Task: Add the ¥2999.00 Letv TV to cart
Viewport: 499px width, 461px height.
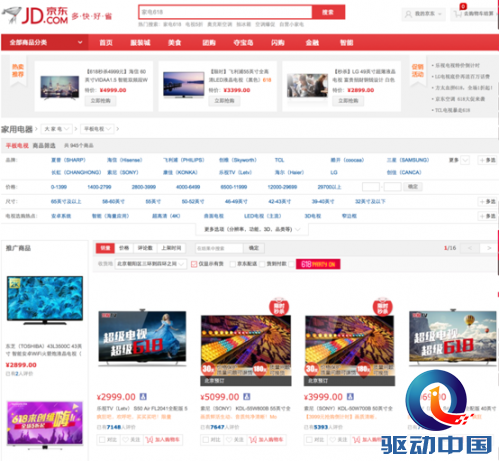Action: point(163,440)
